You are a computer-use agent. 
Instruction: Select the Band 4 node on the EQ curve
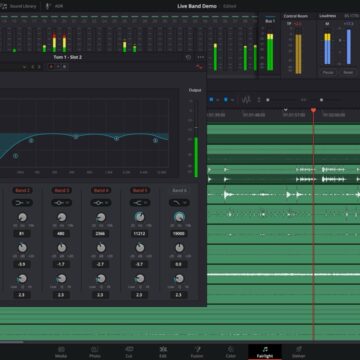(x=116, y=138)
